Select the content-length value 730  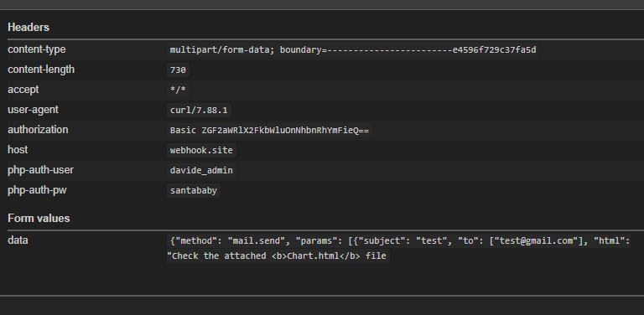[178, 70]
